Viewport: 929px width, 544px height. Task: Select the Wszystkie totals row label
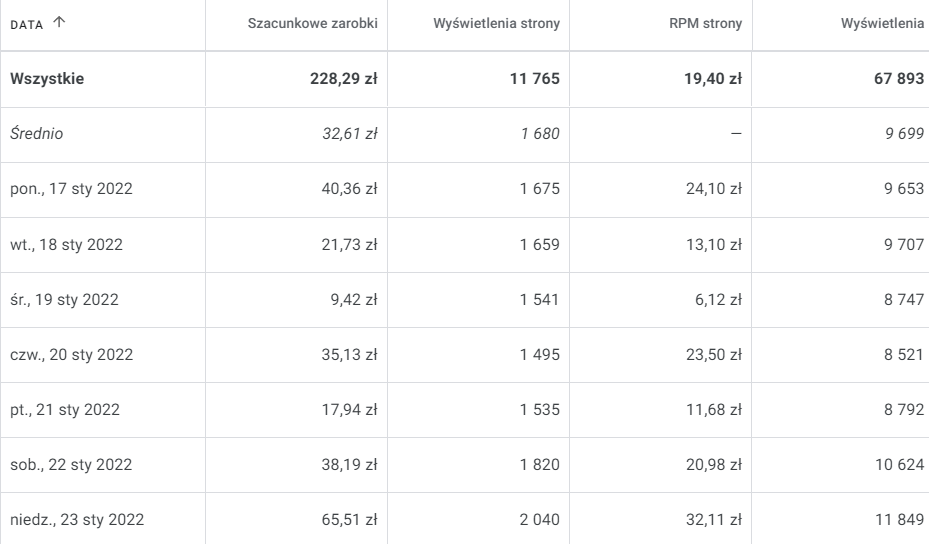pos(47,80)
